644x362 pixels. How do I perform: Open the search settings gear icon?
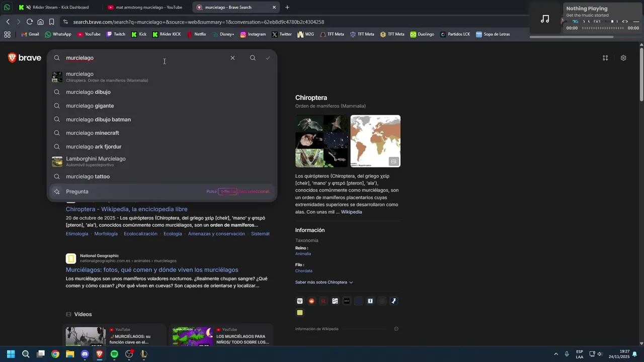pyautogui.click(x=623, y=58)
